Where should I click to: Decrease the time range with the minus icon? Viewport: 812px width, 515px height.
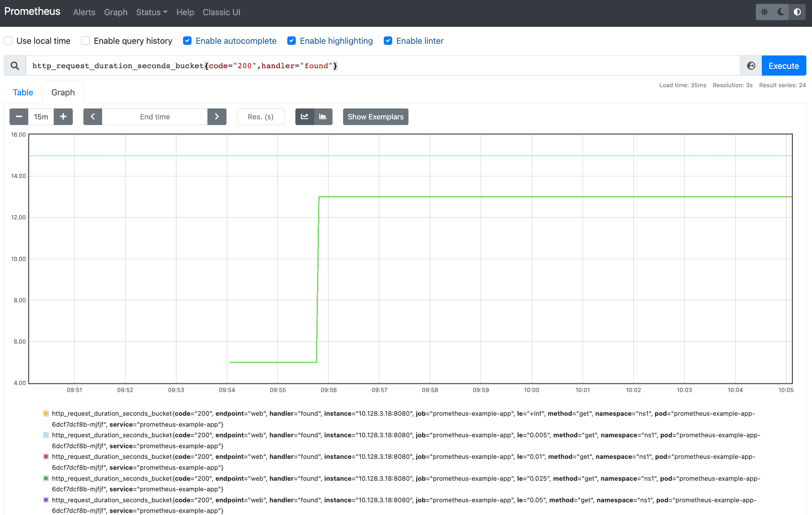19,117
